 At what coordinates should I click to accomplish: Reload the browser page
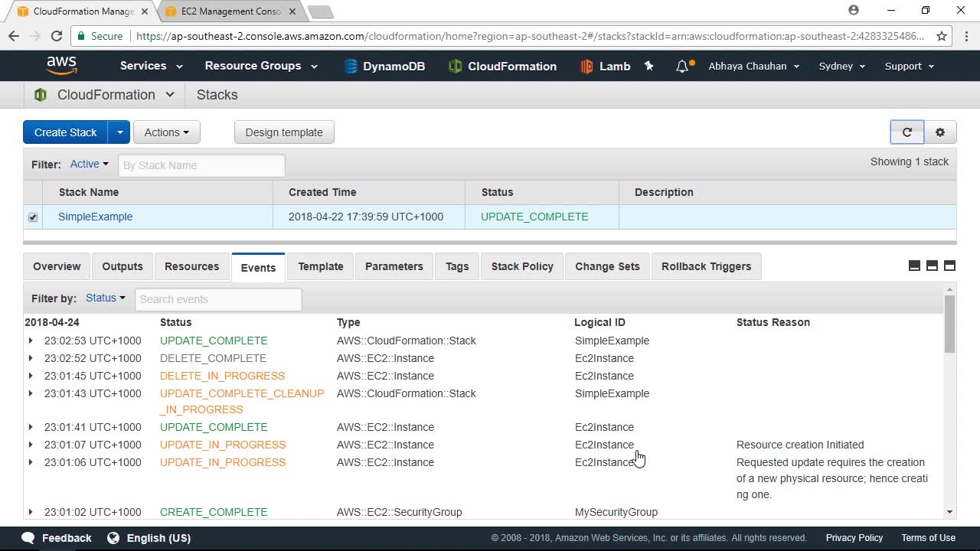point(56,36)
